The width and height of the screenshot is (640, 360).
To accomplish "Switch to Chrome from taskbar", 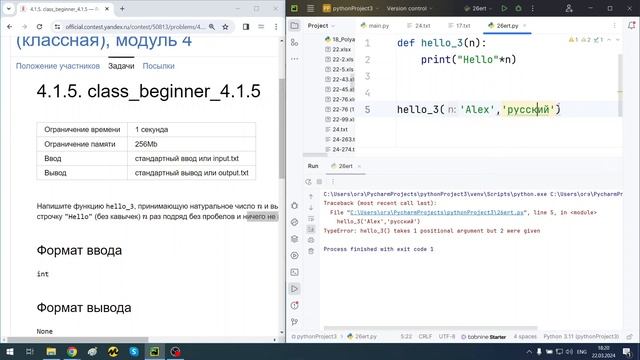I will (72, 351).
